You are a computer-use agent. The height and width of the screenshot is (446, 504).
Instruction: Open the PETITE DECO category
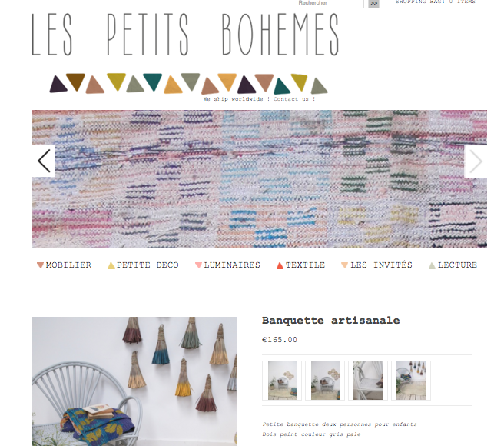[x=148, y=265]
